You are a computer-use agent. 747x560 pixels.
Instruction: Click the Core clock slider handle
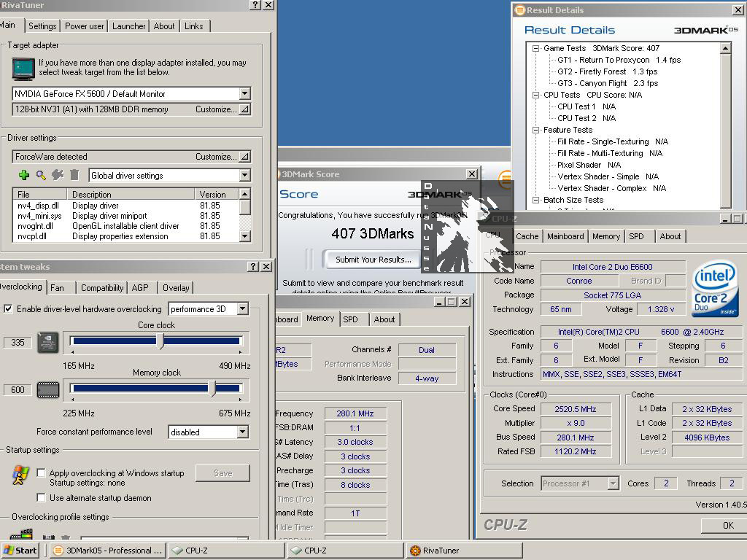click(160, 341)
